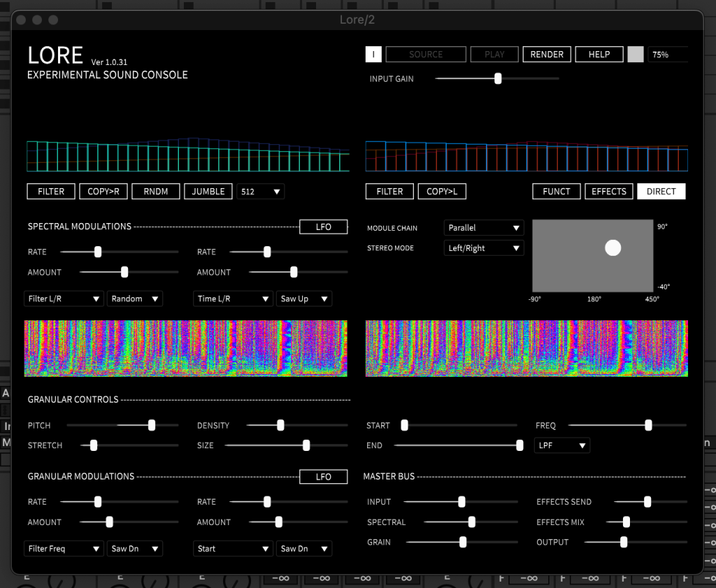Randomize bands with the RNDM button

pos(155,192)
